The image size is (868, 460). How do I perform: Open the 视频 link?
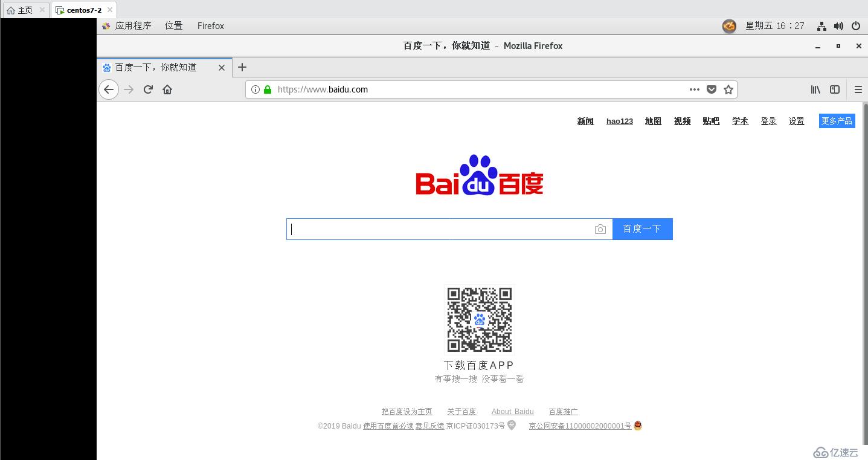[x=683, y=121]
